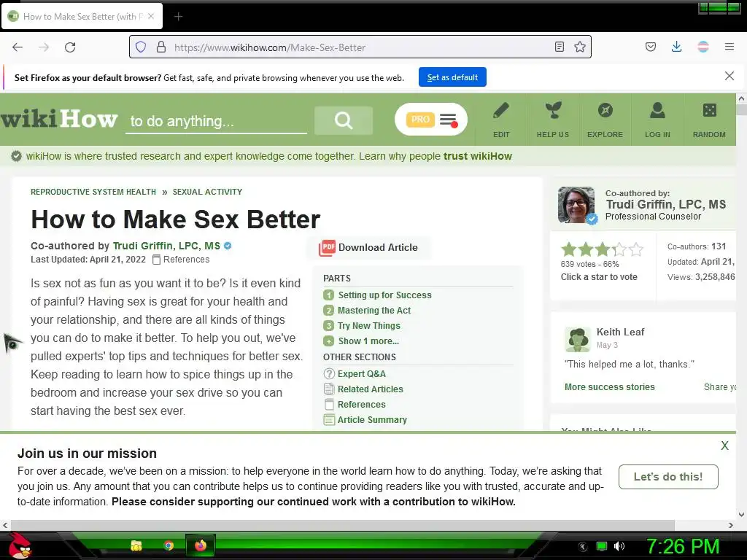Click the Let's do this! button

(x=668, y=477)
